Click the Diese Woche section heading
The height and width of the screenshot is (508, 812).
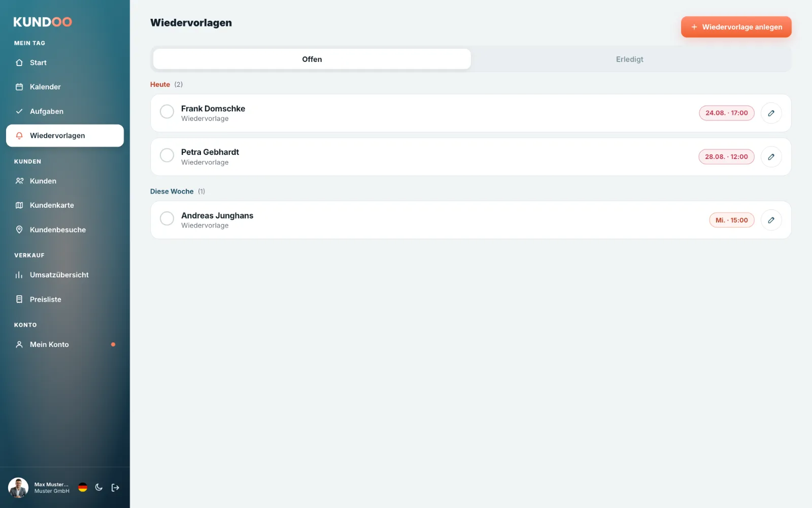tap(172, 192)
